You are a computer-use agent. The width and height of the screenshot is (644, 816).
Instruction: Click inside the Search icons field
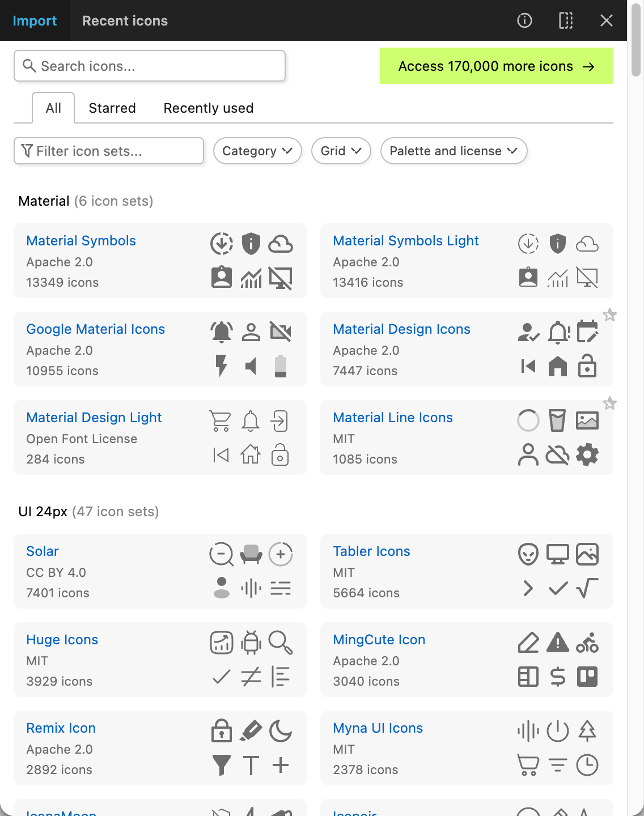click(149, 66)
